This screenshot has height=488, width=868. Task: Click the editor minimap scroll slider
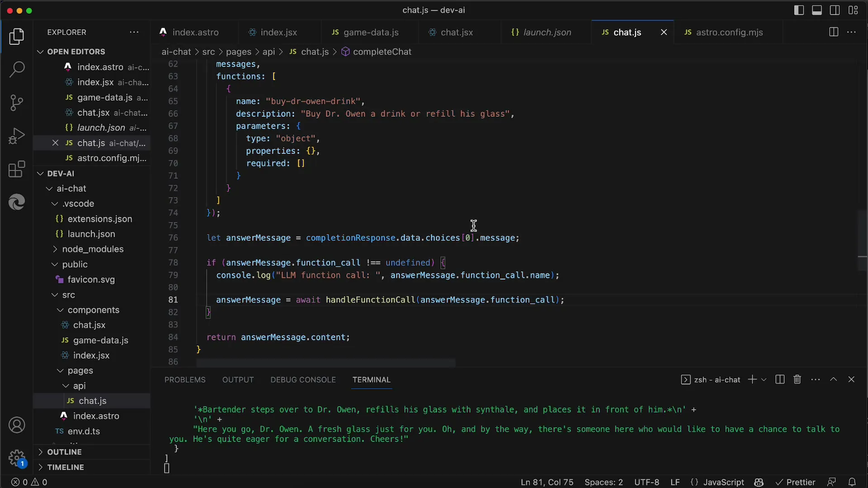[x=862, y=240]
